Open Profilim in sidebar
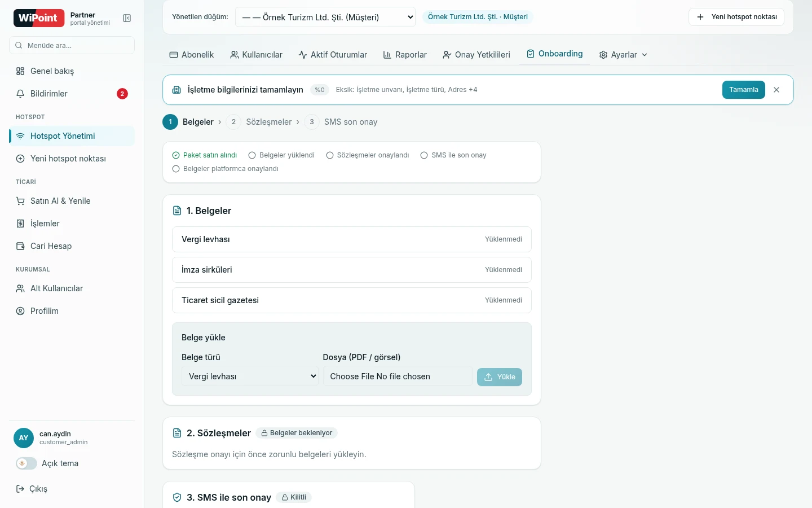 72,311
